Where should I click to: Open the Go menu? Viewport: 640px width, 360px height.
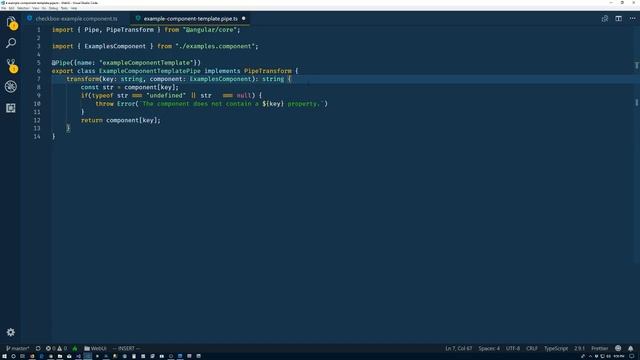(44, 8)
